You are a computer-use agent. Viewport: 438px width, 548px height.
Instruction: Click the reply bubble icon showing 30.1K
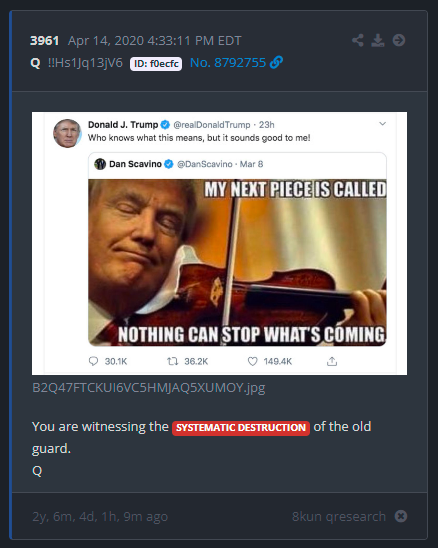[93, 361]
